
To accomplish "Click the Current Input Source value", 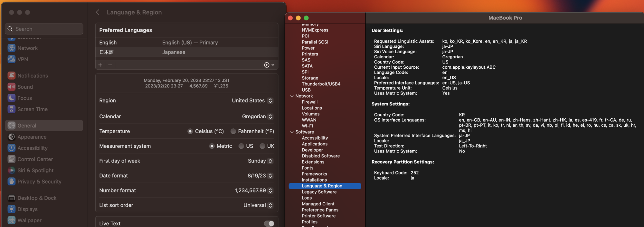I will 469,67.
